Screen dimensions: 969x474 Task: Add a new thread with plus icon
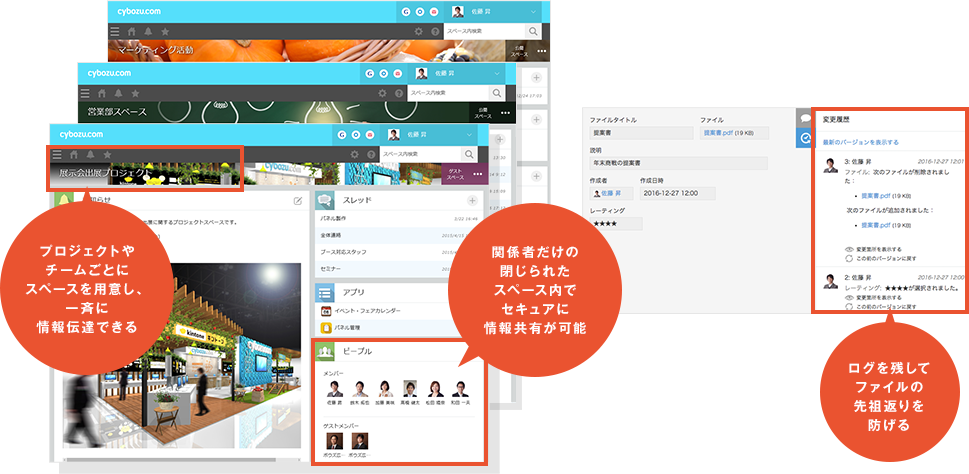[x=473, y=200]
